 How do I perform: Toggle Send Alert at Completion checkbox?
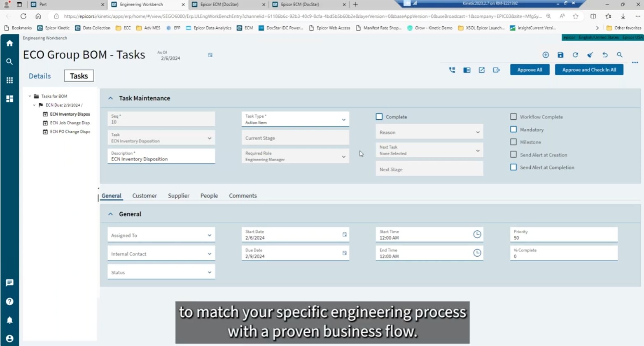tap(513, 167)
